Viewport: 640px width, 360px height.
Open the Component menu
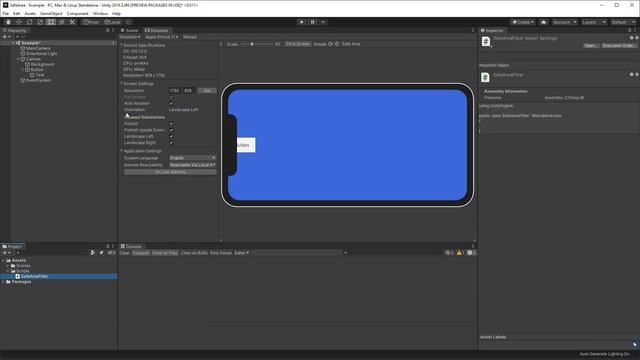click(77, 13)
